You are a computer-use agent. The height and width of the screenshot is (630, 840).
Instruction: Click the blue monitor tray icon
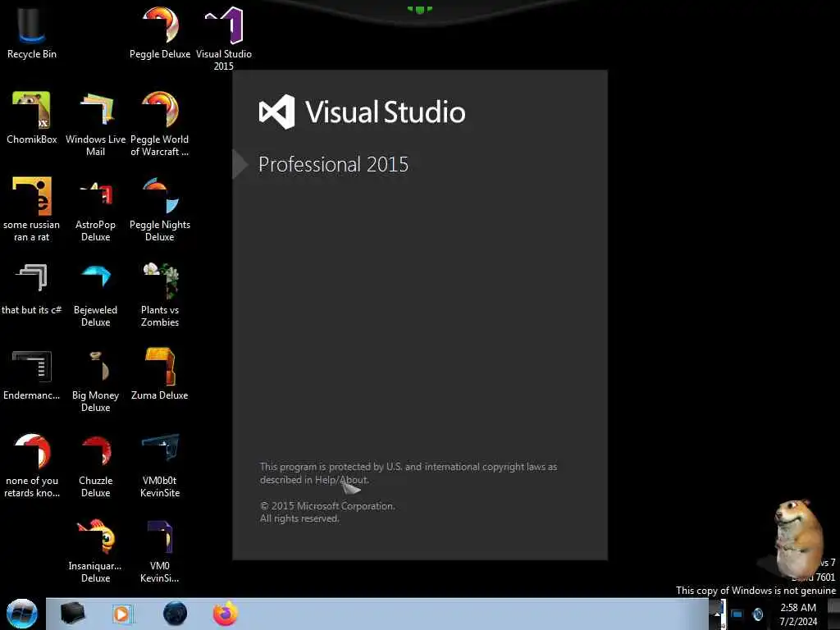[737, 614]
